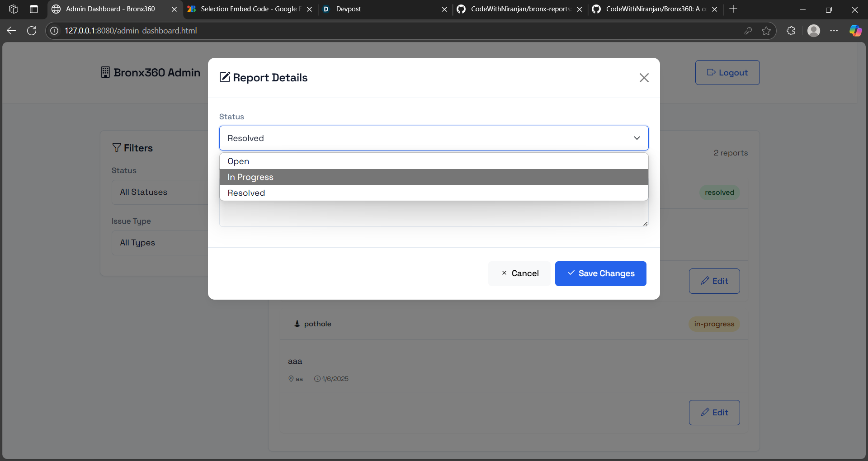Switch to the Devpost tab
The image size is (868, 461).
385,9
